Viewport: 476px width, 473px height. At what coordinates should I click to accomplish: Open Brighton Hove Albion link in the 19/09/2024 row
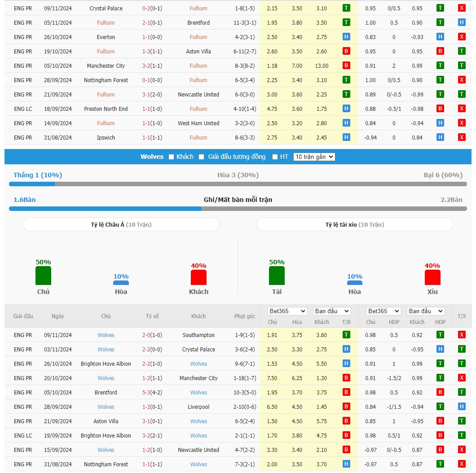point(106,436)
